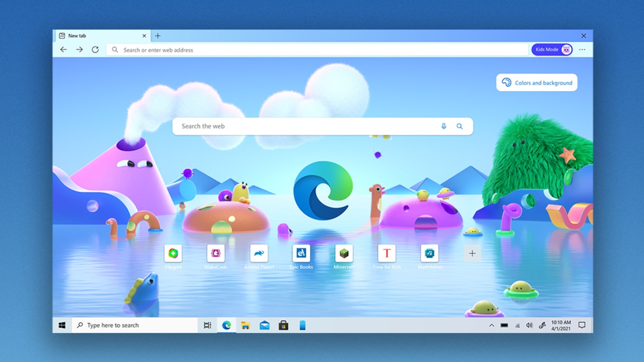The image size is (644, 362).
Task: Launch the Math Solver shortcut
Action: (x=429, y=254)
